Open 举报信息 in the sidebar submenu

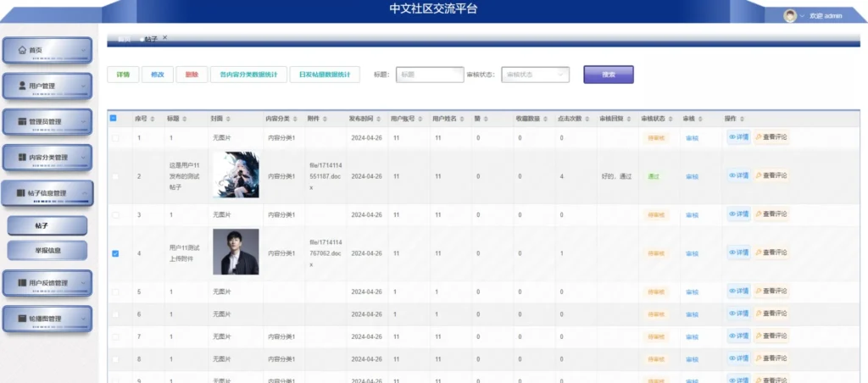(x=47, y=250)
